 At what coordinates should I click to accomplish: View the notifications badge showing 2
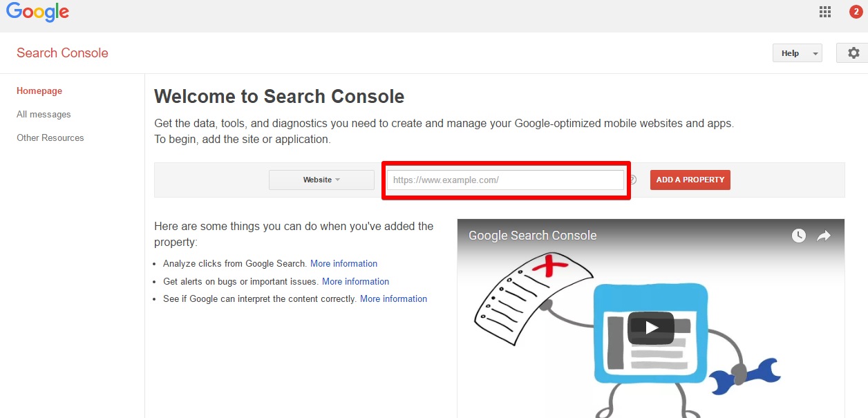(856, 12)
